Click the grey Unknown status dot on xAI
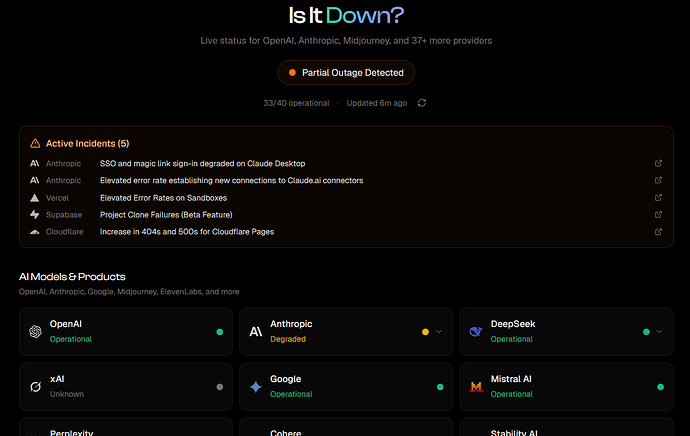Image resolution: width=690 pixels, height=436 pixels. click(219, 386)
